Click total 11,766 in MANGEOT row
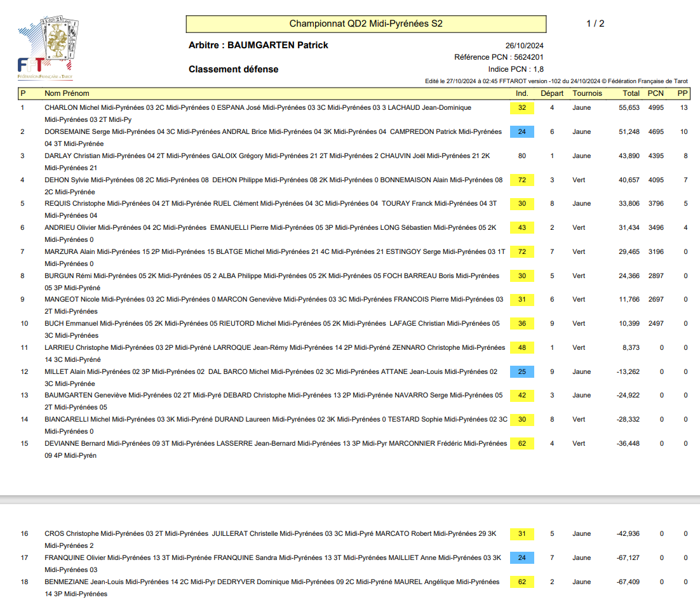This screenshot has height=600, width=700. tap(629, 299)
